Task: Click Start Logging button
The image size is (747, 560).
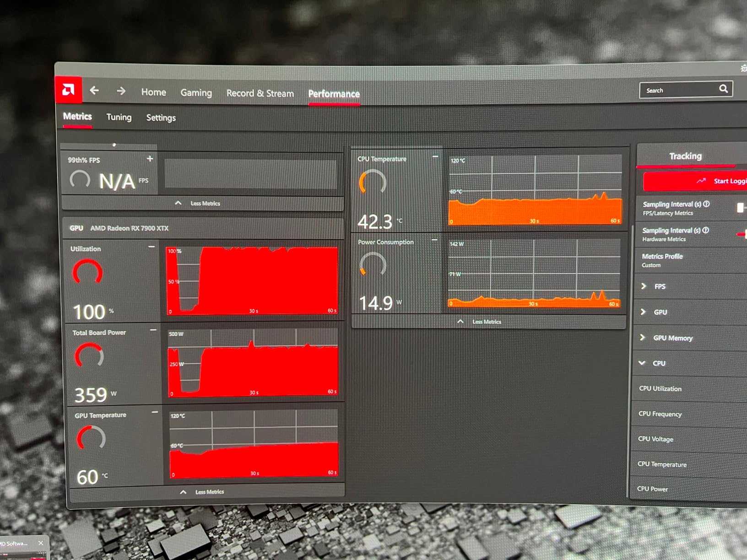Action: (x=695, y=181)
